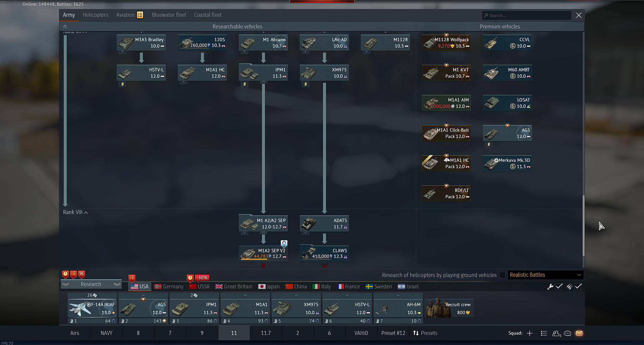The image size is (644, 345).
Task: Open the Presets button
Action: coord(425,333)
